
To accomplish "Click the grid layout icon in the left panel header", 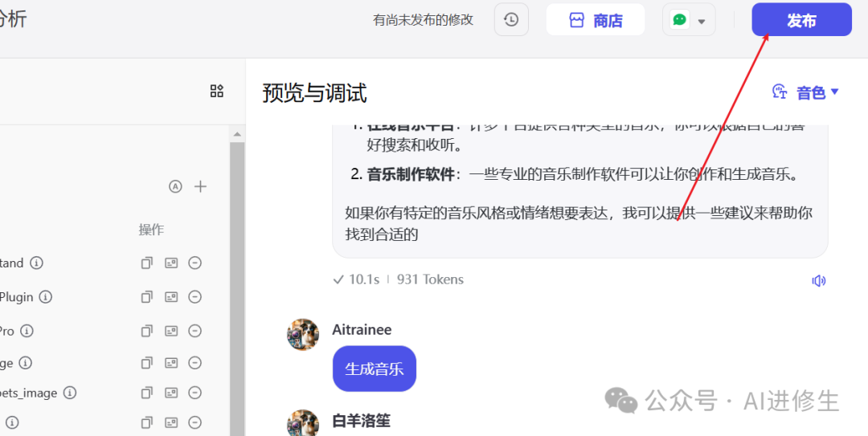I will [x=217, y=92].
